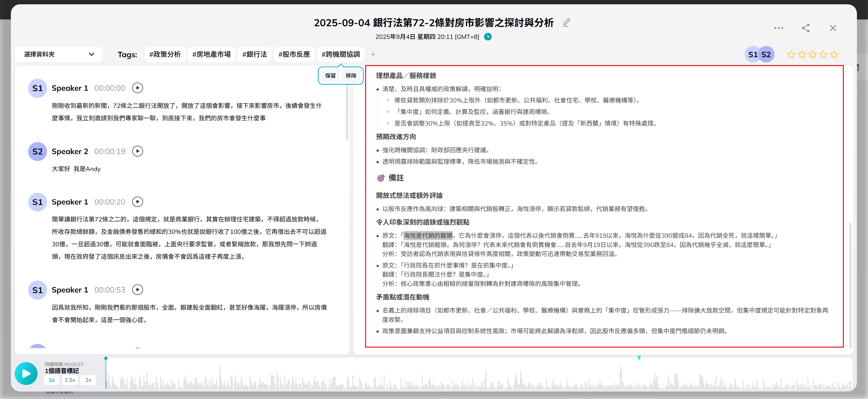Play the Speaker 1 segment at 00:00:53
Screen dimensions: 868x399
(x=138, y=290)
